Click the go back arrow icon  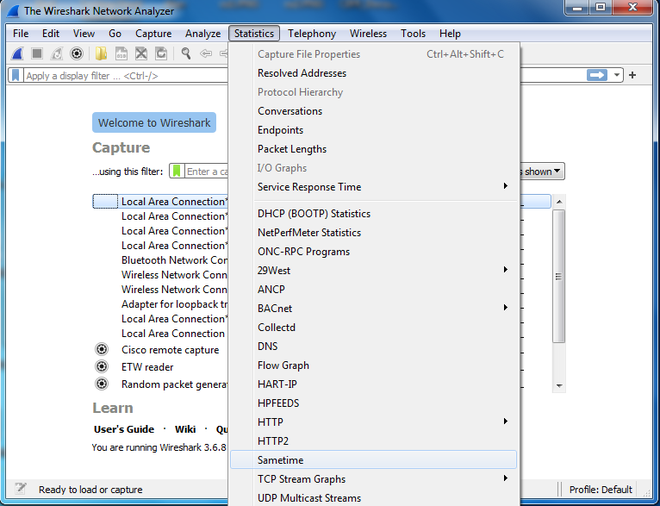tap(206, 53)
